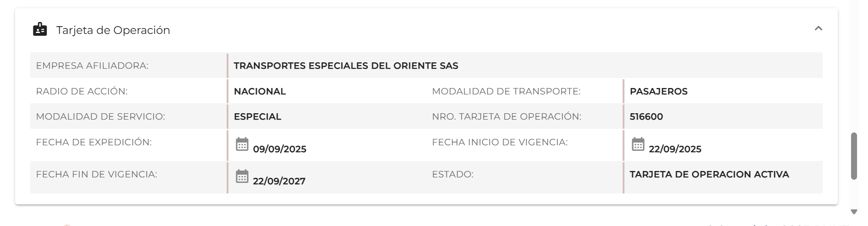This screenshot has height=226, width=868.
Task: Click the expedition date 09/09/2025
Action: pos(279,149)
